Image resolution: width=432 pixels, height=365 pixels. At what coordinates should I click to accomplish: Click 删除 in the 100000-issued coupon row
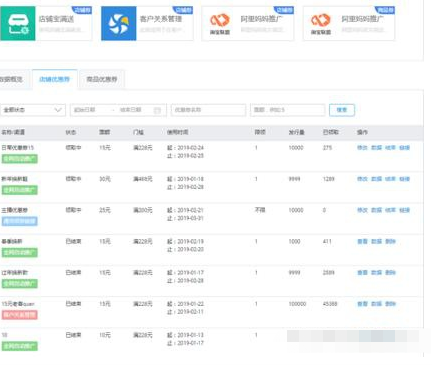click(390, 304)
